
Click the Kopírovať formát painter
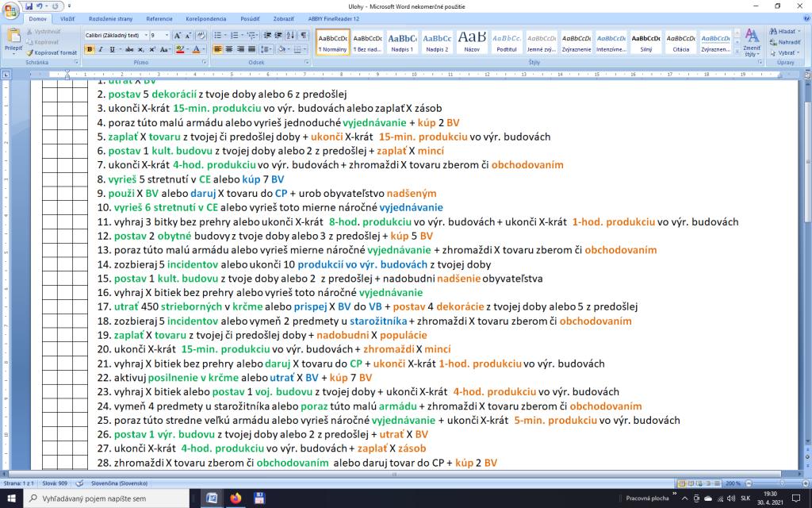tap(52, 52)
